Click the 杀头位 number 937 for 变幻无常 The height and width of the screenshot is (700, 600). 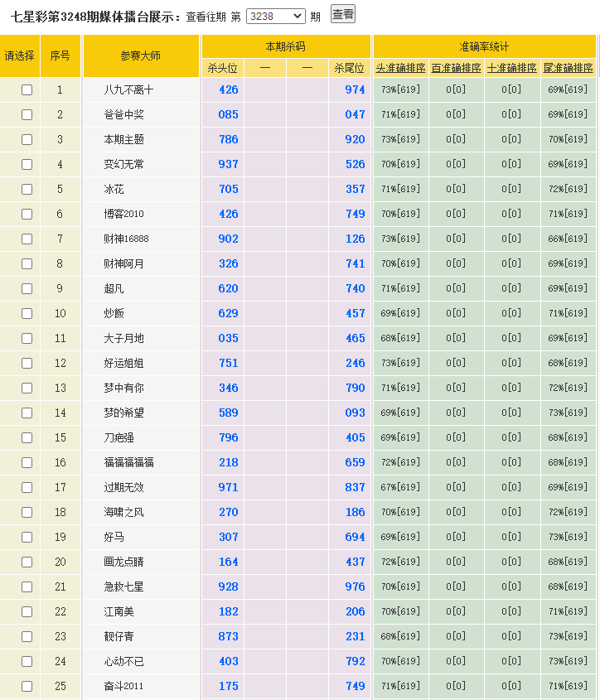point(228,164)
